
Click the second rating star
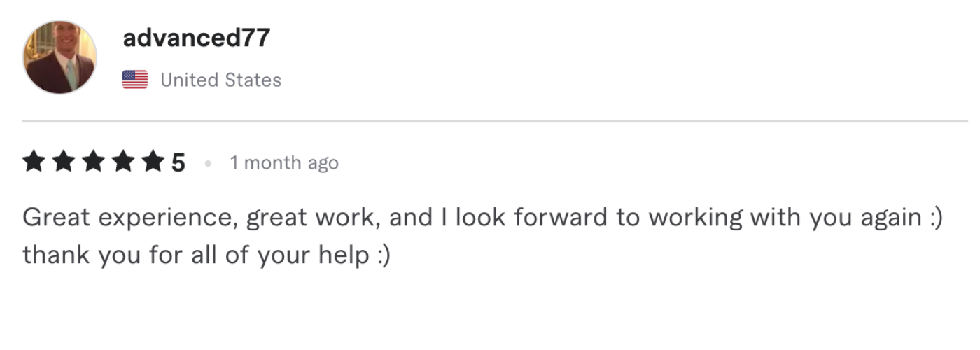(x=62, y=163)
